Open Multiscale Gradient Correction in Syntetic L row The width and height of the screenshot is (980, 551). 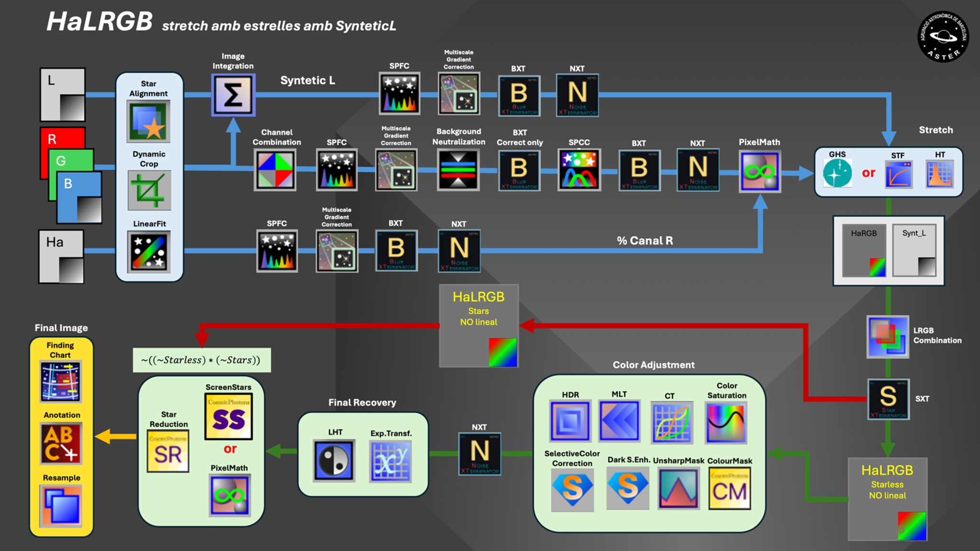(459, 93)
